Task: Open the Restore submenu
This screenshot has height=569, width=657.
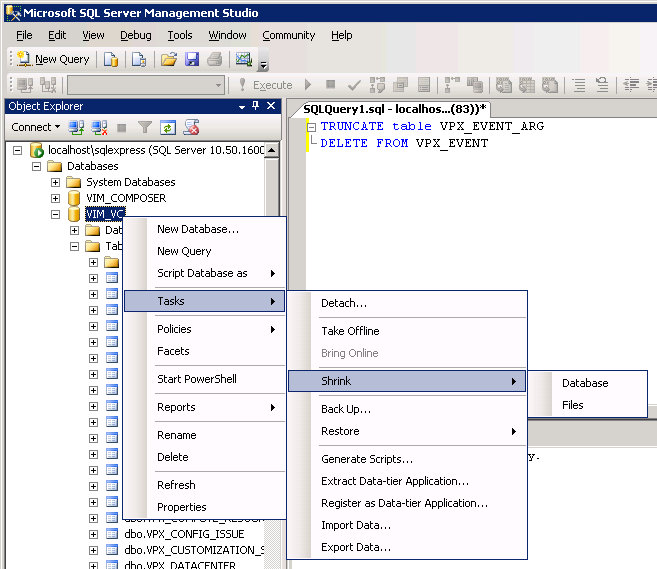Action: tap(407, 431)
